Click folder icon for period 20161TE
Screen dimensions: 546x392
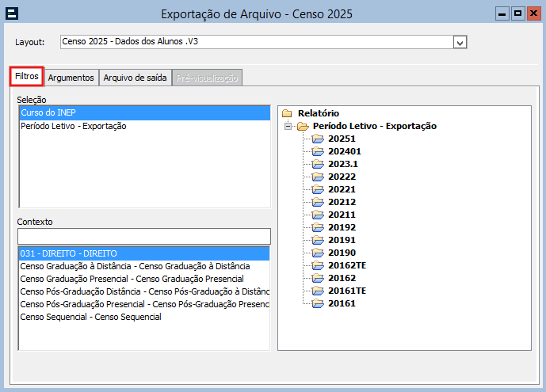click(x=318, y=291)
